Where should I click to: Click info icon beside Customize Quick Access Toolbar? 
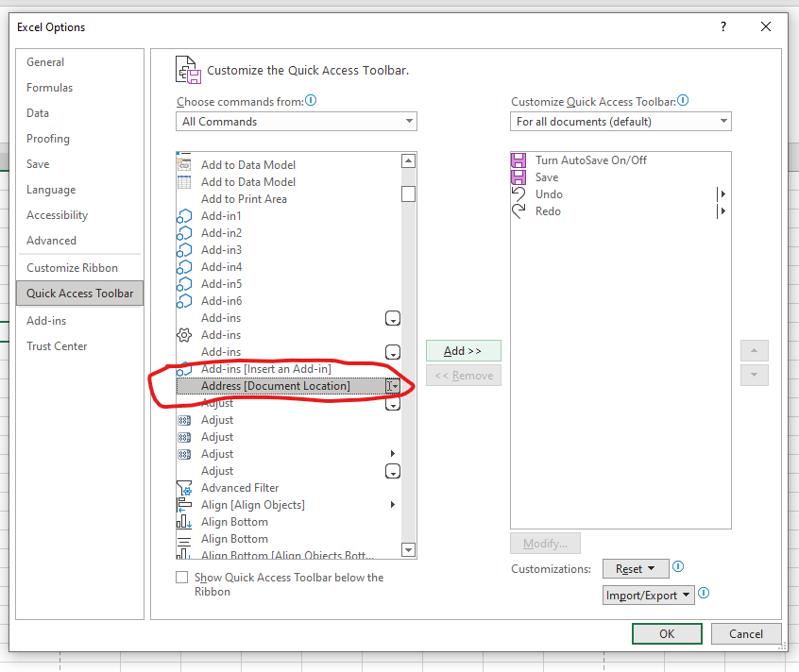pyautogui.click(x=683, y=100)
